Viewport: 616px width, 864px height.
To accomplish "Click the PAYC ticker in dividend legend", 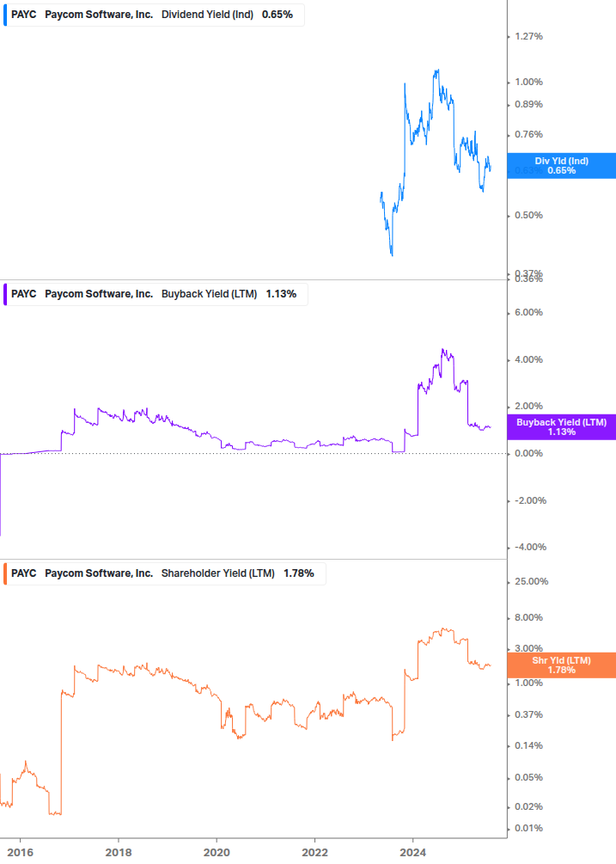I will (24, 15).
